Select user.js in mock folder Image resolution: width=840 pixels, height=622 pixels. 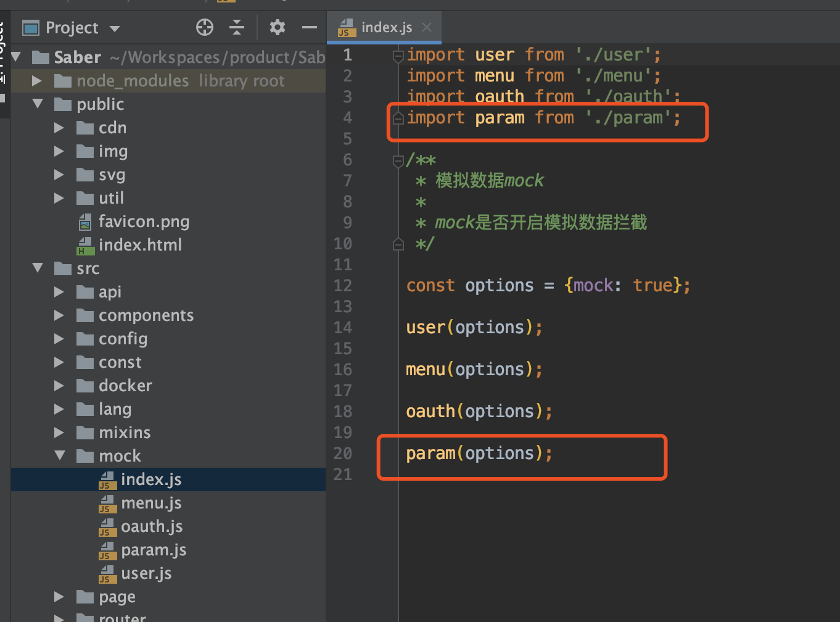[168, 573]
